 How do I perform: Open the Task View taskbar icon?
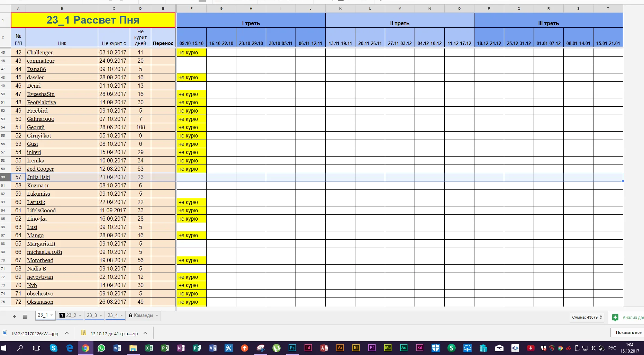coord(36,348)
